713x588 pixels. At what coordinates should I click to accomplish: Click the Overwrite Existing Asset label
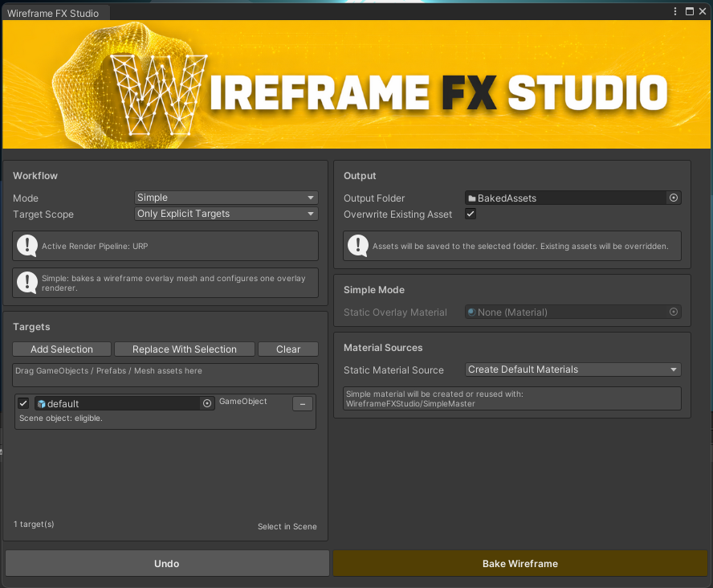[398, 214]
